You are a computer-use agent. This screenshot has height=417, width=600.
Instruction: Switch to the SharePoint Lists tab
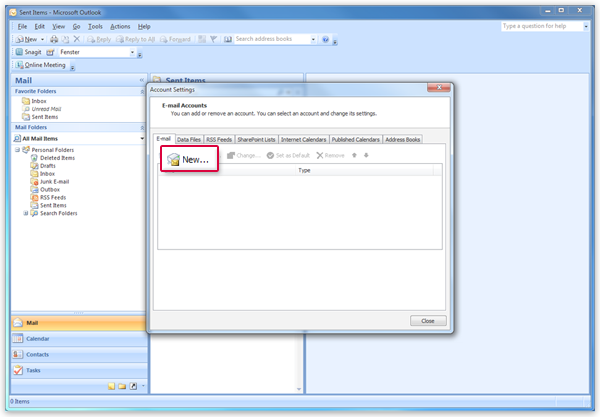256,140
